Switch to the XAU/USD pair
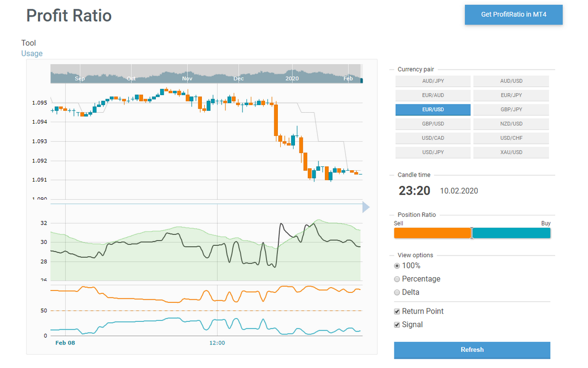 (511, 152)
